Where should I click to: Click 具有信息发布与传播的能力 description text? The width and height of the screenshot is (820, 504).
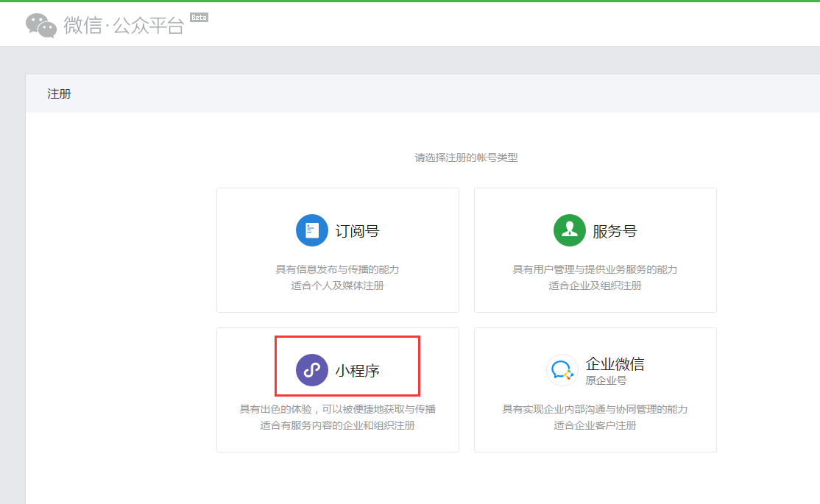[x=337, y=269]
